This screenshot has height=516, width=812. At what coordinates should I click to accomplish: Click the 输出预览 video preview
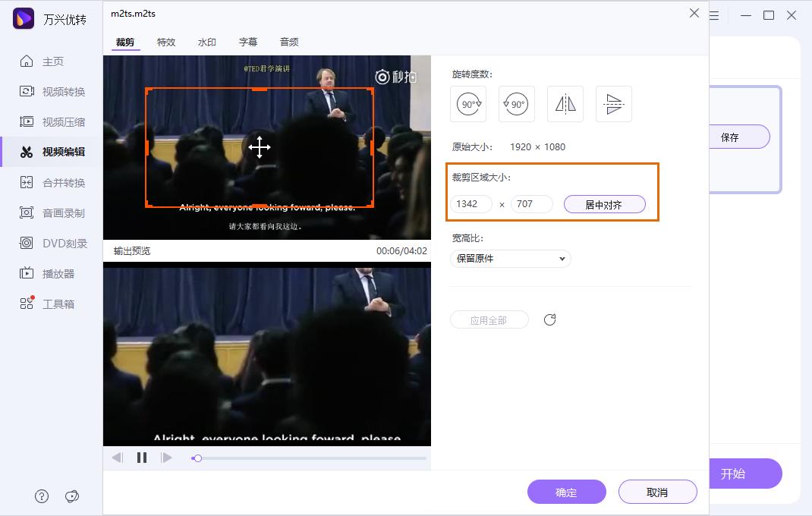click(266, 354)
